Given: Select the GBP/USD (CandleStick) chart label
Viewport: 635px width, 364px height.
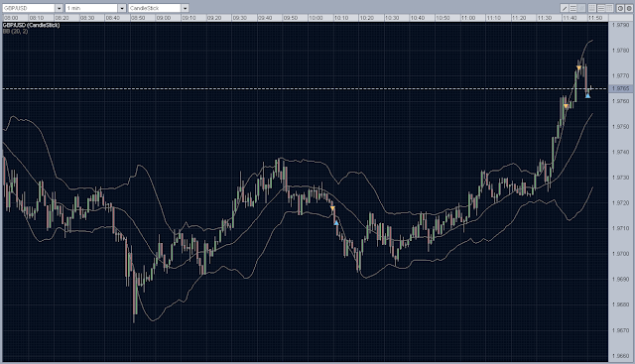Looking at the screenshot, I should coord(31,25).
